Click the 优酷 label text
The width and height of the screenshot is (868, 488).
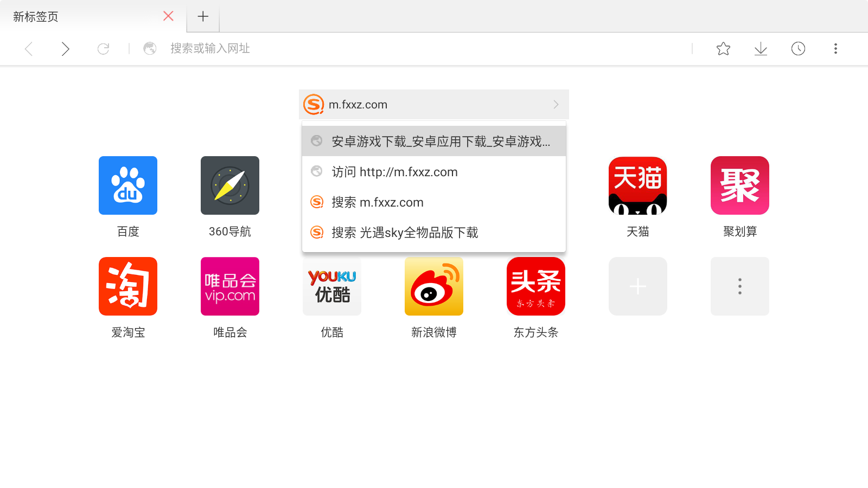click(x=332, y=332)
